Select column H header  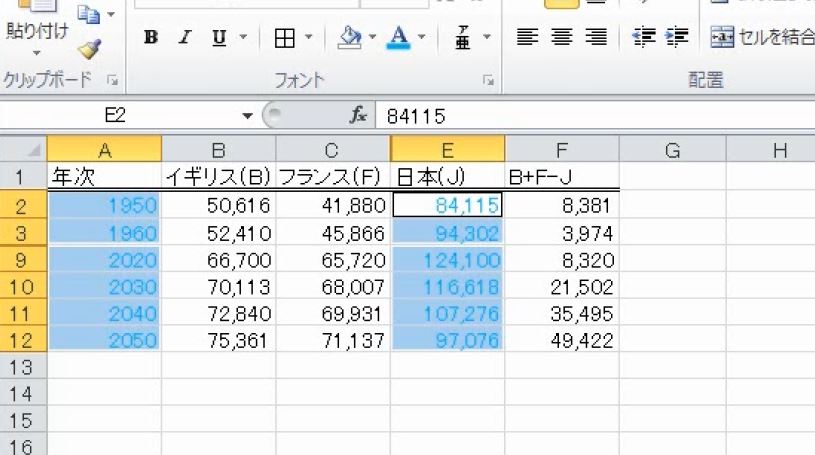pos(771,150)
